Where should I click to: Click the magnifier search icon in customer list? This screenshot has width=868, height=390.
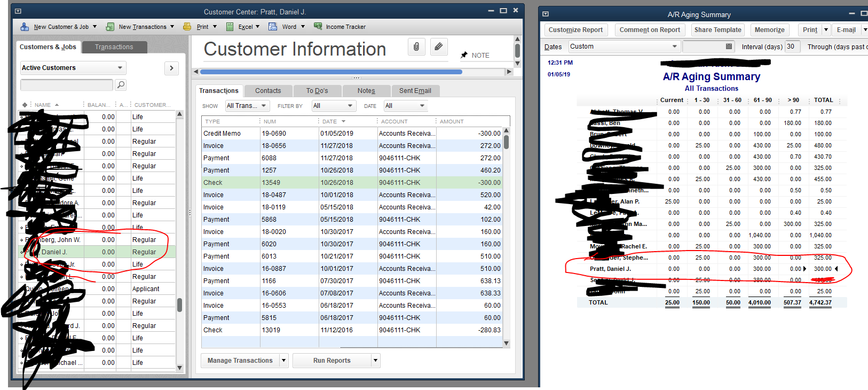coord(121,84)
